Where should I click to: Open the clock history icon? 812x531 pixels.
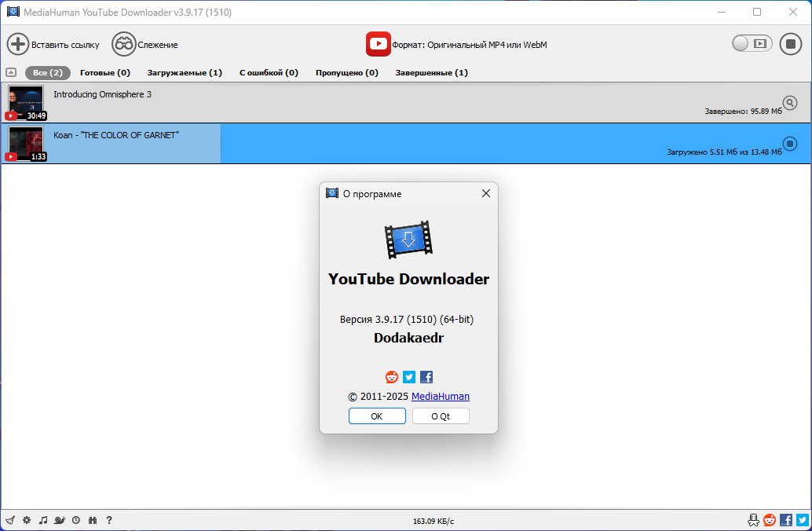click(76, 520)
